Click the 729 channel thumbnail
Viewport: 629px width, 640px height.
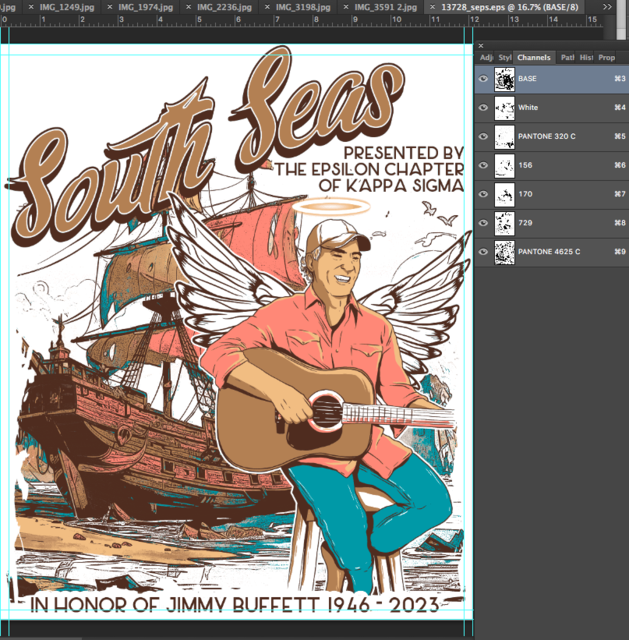point(505,224)
